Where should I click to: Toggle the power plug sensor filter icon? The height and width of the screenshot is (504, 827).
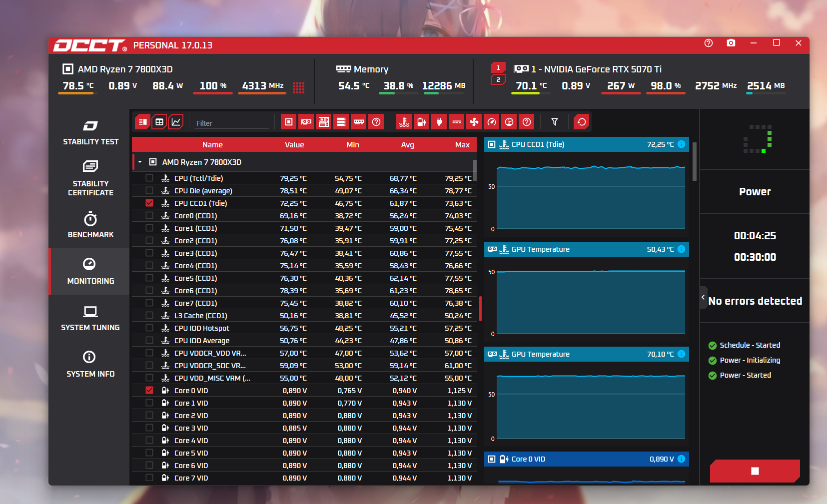click(439, 122)
